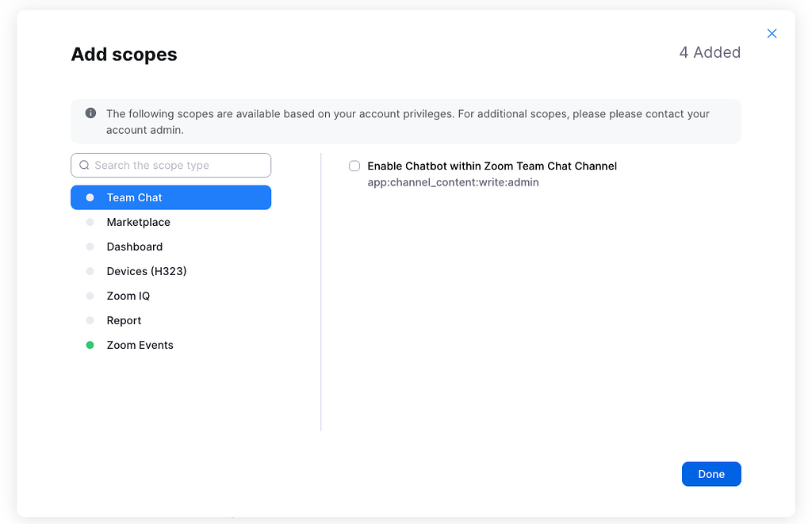812x524 pixels.
Task: Click the white dot indicator beside Team Chat
Action: tap(90, 197)
